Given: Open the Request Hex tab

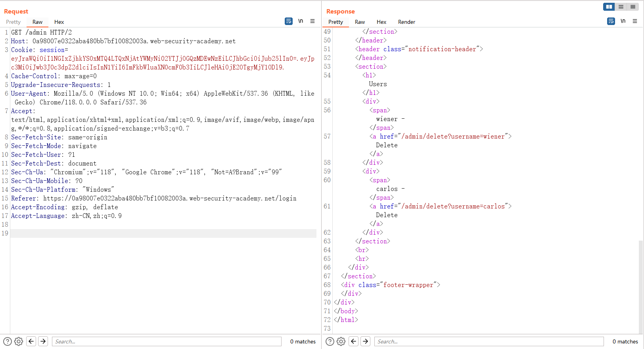Looking at the screenshot, I should (59, 22).
